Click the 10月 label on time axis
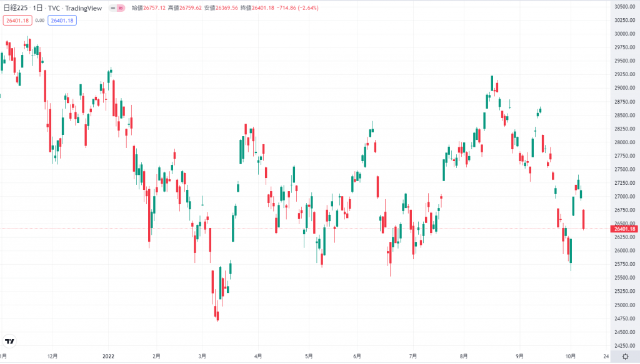The image size is (640, 364). pyautogui.click(x=569, y=357)
